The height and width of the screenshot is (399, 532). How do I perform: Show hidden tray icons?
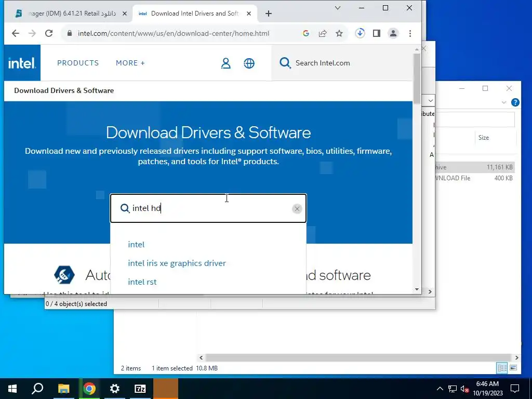pos(440,389)
